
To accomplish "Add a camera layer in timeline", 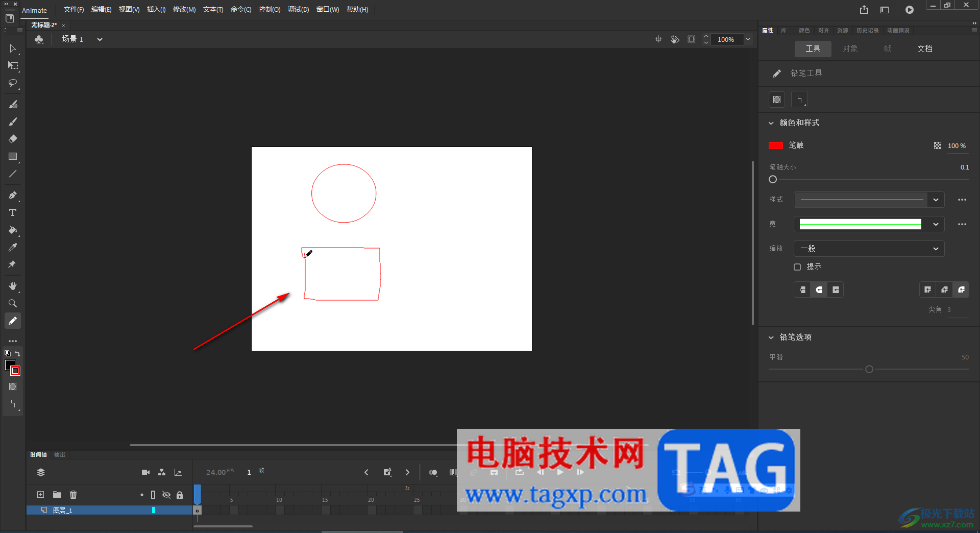I will point(145,472).
